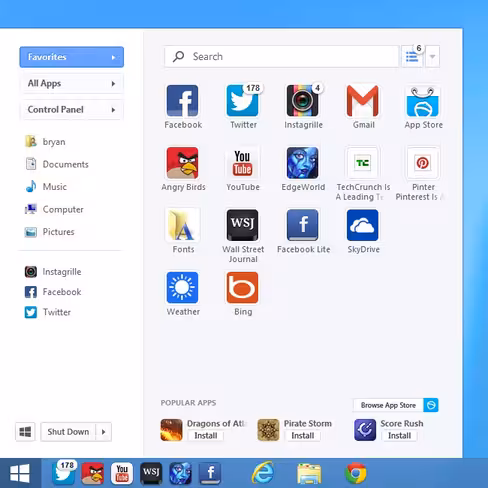Open the Instagrille app icon in grid
Screen dimensions: 488x488
[x=303, y=100]
